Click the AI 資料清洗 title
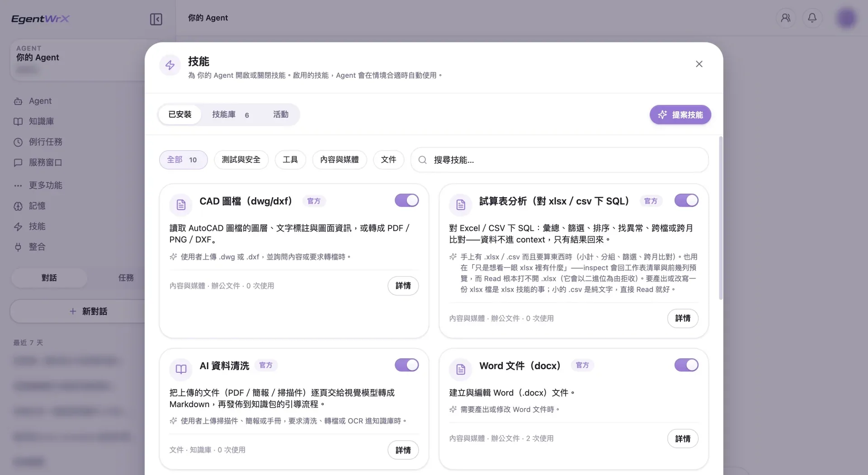This screenshot has width=868, height=475. (x=224, y=366)
